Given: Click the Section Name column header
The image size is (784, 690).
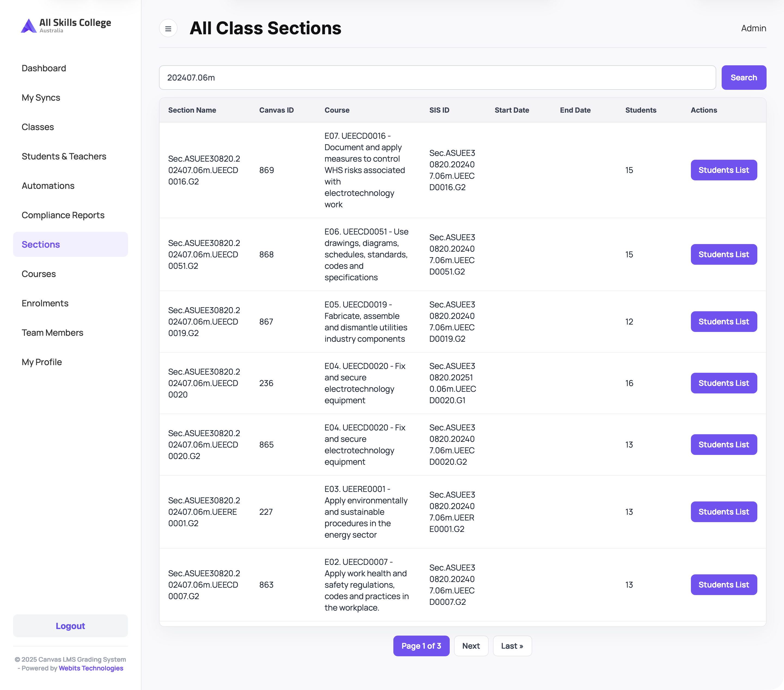Looking at the screenshot, I should (192, 110).
